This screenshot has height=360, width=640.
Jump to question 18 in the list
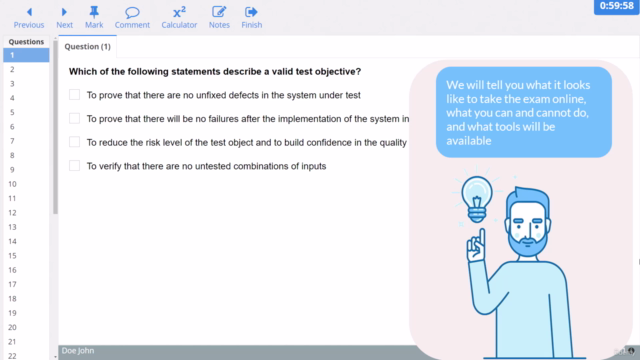[x=26, y=298]
